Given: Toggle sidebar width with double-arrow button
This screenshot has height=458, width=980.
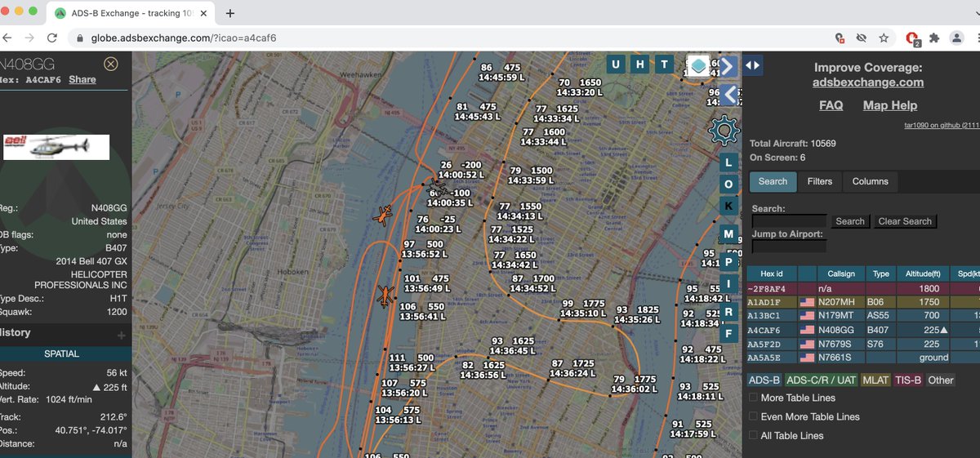Looking at the screenshot, I should (753, 65).
